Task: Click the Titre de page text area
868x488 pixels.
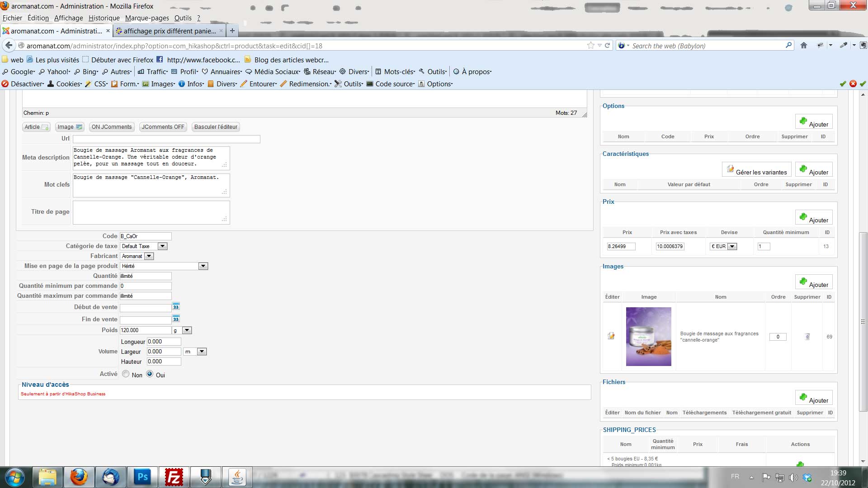Action: coord(151,212)
